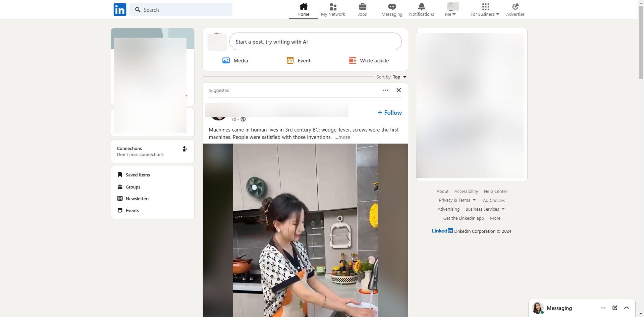Click the add connections person icon
This screenshot has width=644, height=317.
click(x=185, y=149)
